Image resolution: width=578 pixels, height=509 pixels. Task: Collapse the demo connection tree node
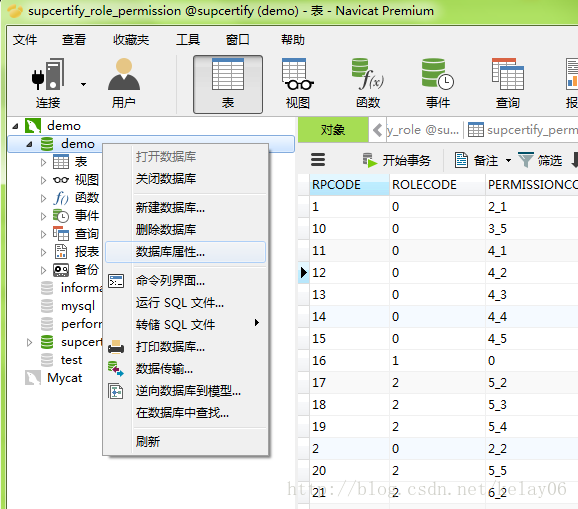15,126
